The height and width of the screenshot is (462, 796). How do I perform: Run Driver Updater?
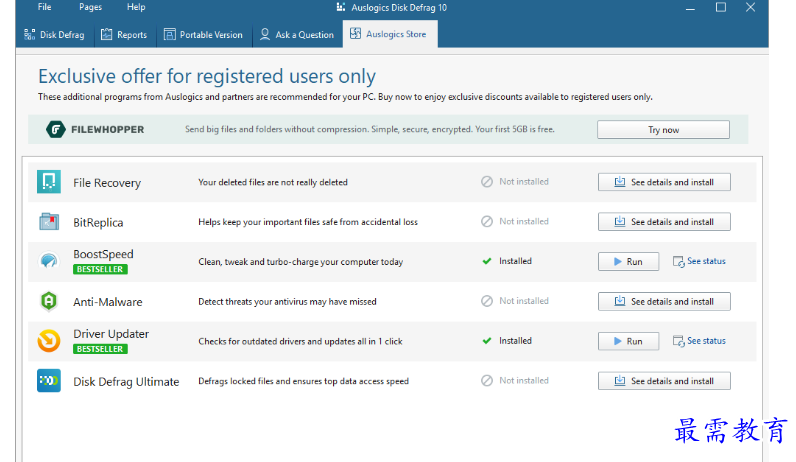[628, 341]
